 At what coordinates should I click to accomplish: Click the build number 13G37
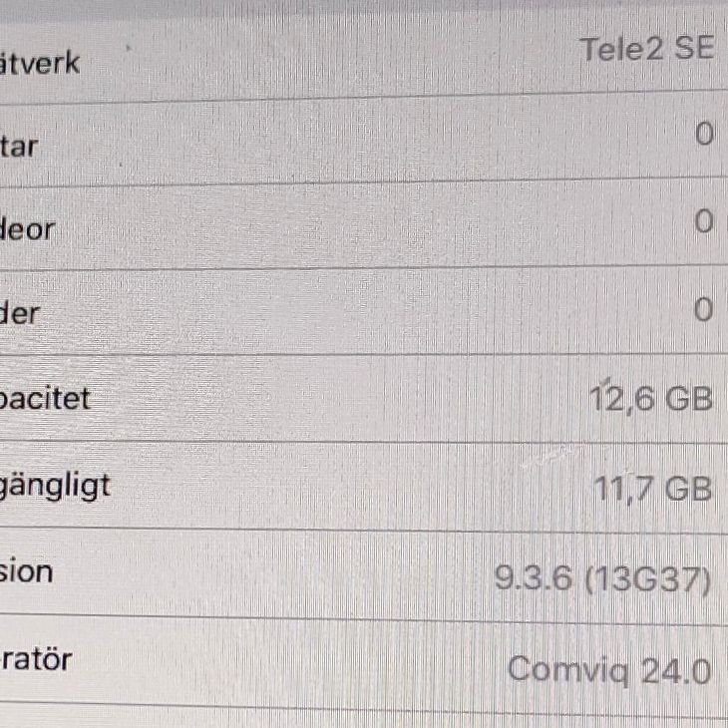(x=647, y=579)
